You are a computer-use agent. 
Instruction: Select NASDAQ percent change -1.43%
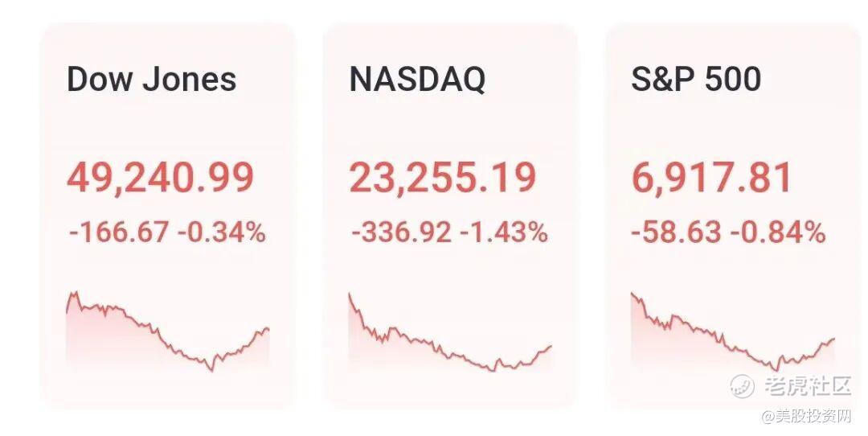point(504,233)
